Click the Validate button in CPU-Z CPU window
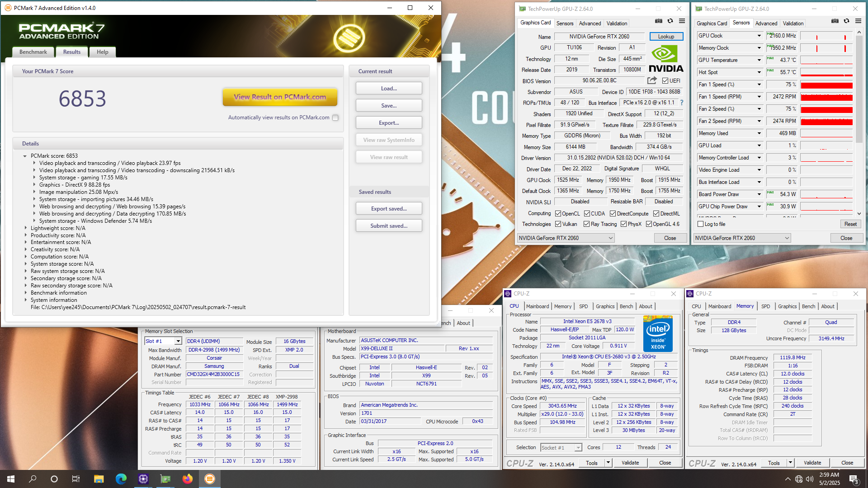 click(x=630, y=463)
